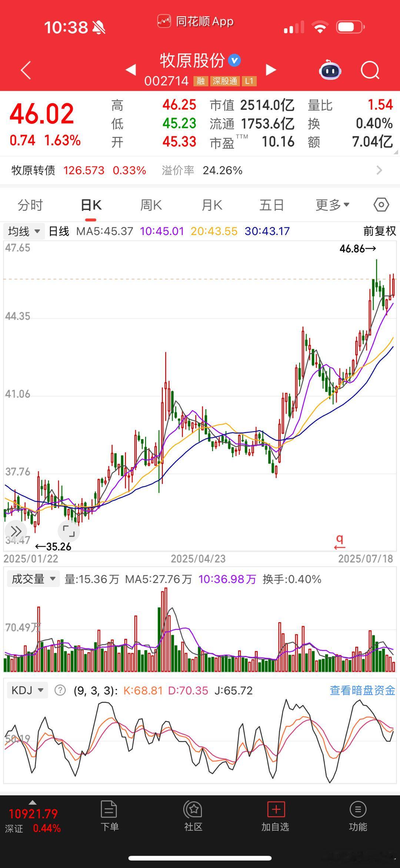Tap the home indicator bar at bottom
Image resolution: width=400 pixels, height=868 pixels.
pos(200,858)
